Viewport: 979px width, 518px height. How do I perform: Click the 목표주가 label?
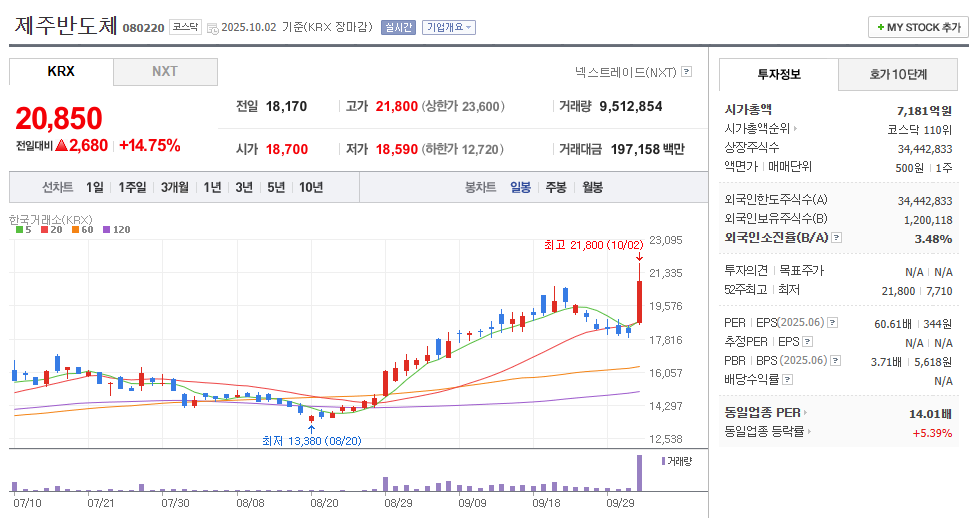click(x=802, y=270)
